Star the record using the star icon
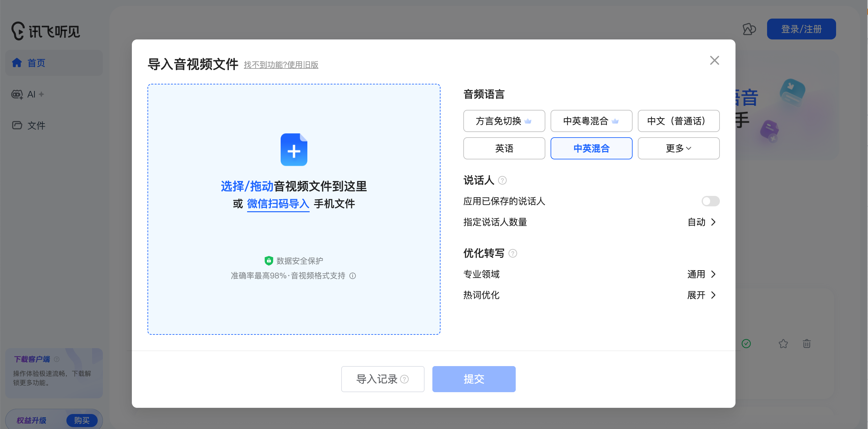 click(x=783, y=344)
